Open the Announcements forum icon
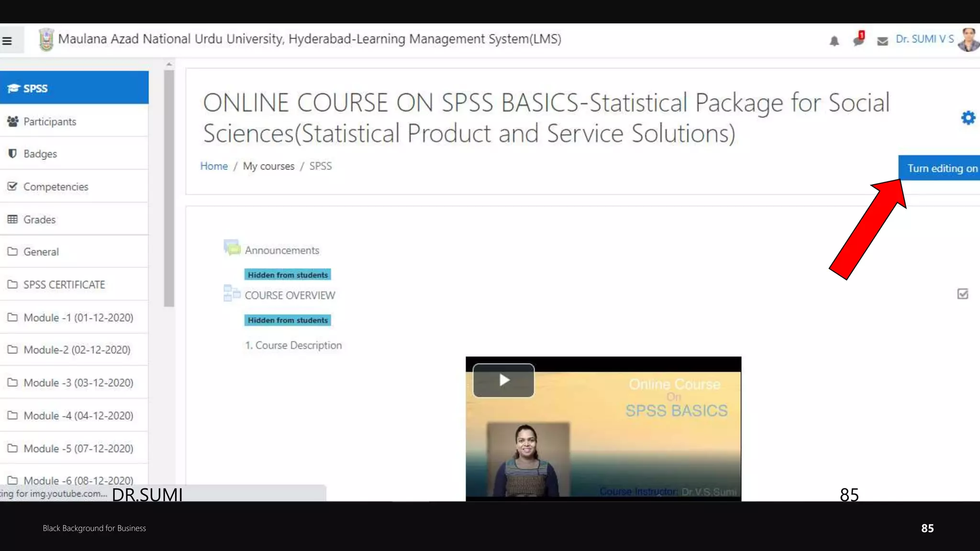 pyautogui.click(x=232, y=248)
